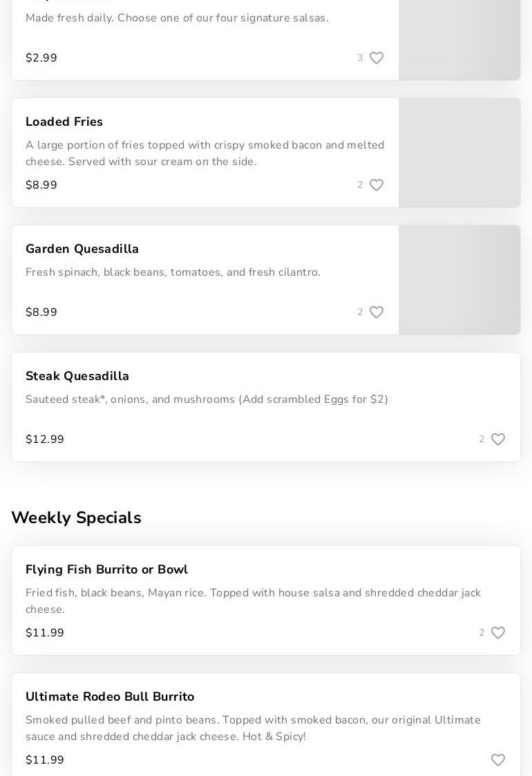
Task: Open Flying Fish Burrito or Bowl
Action: pos(106,569)
